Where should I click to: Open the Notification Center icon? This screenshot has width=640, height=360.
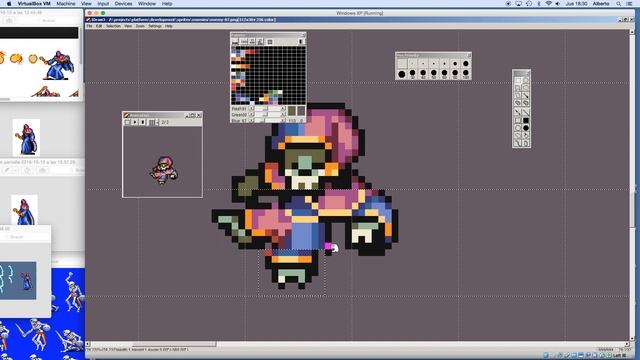pyautogui.click(x=630, y=3)
